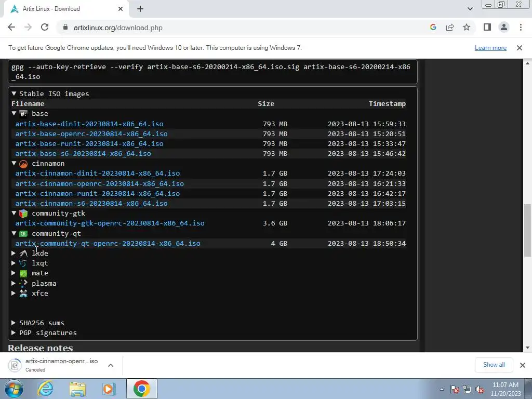
Task: Click the Learn more link
Action: coord(490,48)
